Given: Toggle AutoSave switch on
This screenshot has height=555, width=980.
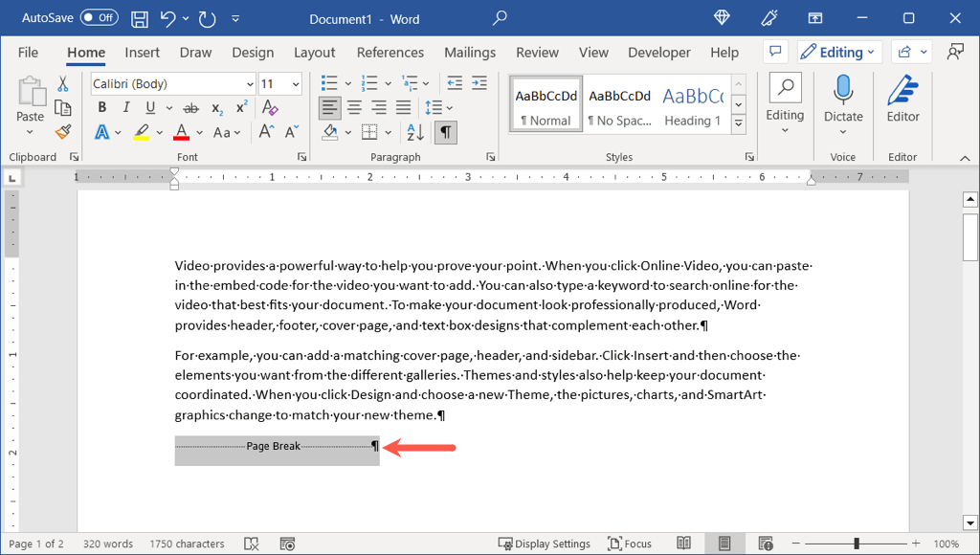Looking at the screenshot, I should 99,18.
